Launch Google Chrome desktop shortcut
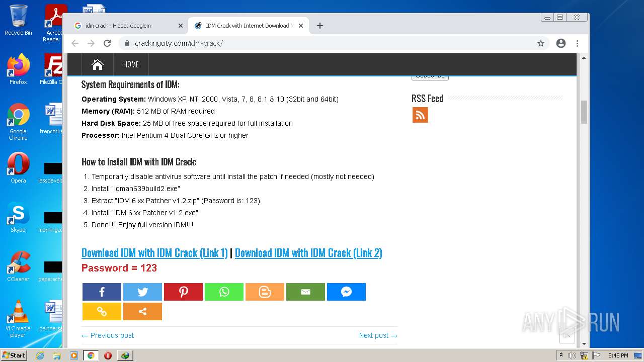Screen dimensions: 644x362 [18, 122]
